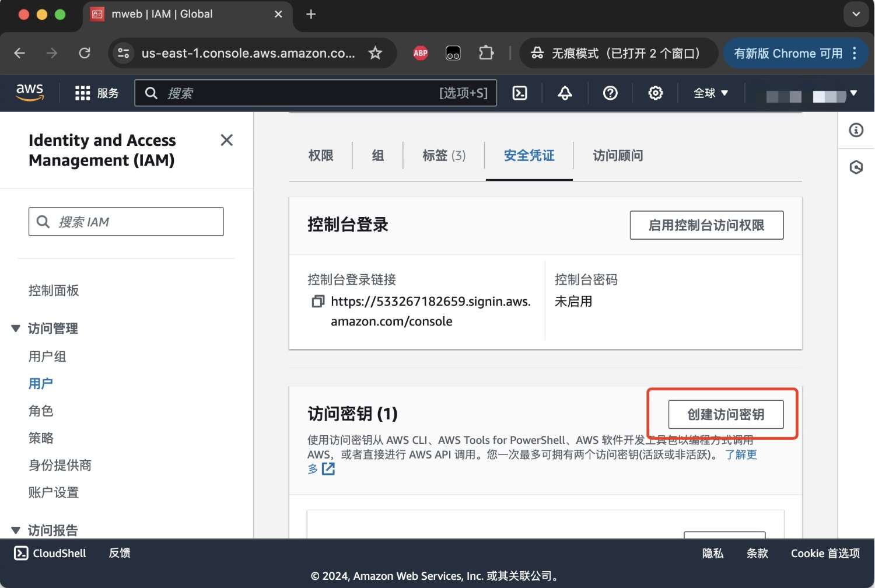Open 角色 in sidebar

coord(41,411)
